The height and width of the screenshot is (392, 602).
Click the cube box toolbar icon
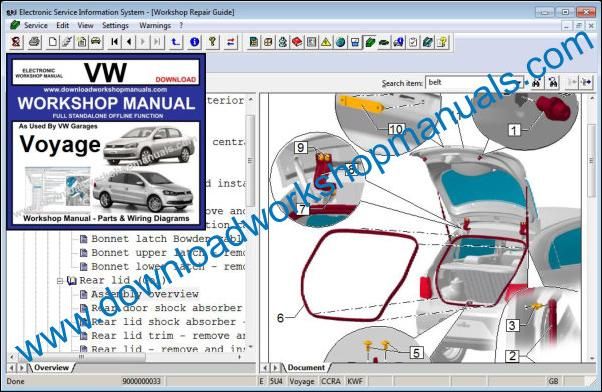click(x=268, y=42)
